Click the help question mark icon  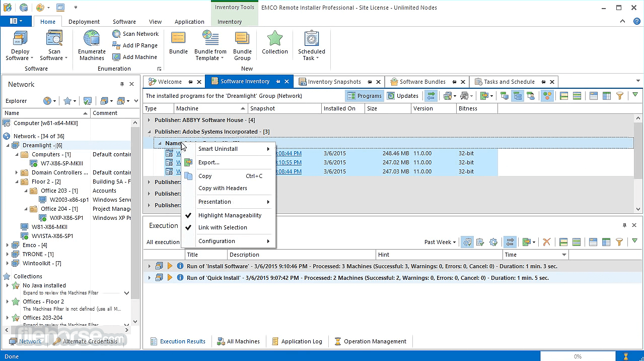[x=636, y=21]
